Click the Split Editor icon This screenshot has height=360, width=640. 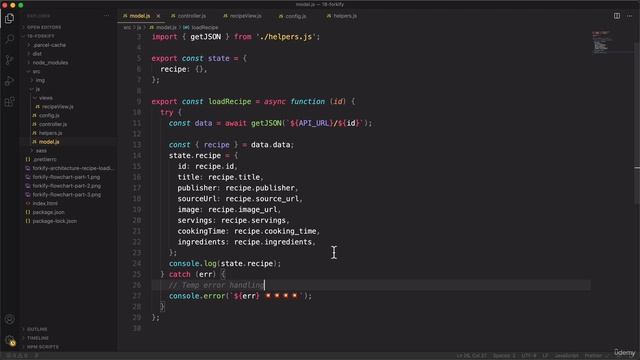[x=617, y=16]
